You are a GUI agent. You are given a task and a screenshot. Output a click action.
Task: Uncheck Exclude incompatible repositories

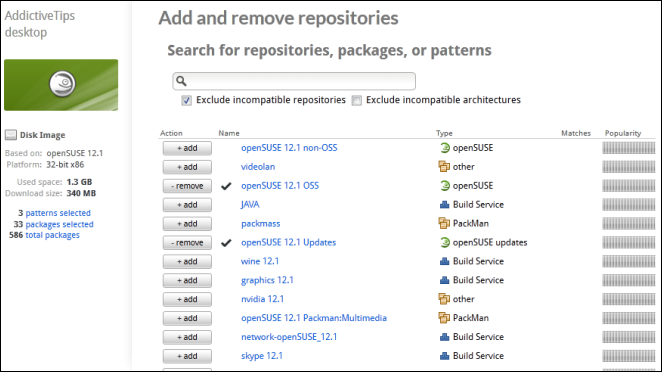pos(186,100)
